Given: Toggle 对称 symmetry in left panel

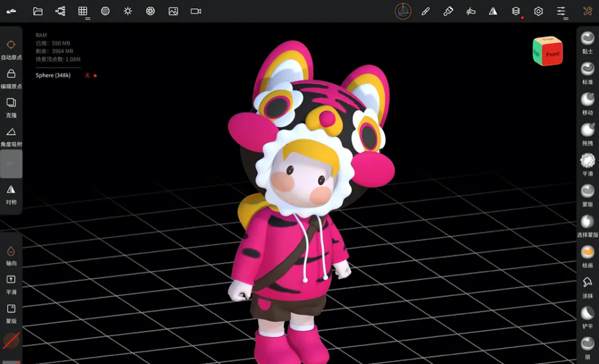Looking at the screenshot, I should (x=11, y=194).
